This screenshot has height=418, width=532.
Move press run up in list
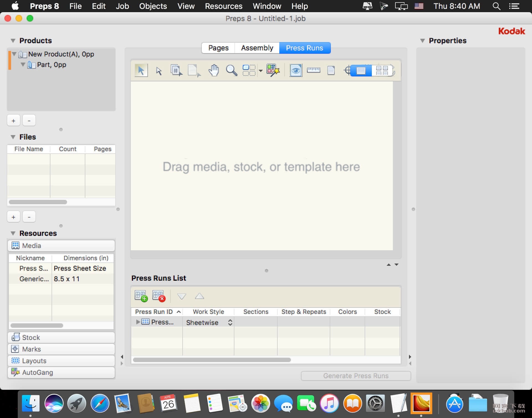(x=199, y=296)
